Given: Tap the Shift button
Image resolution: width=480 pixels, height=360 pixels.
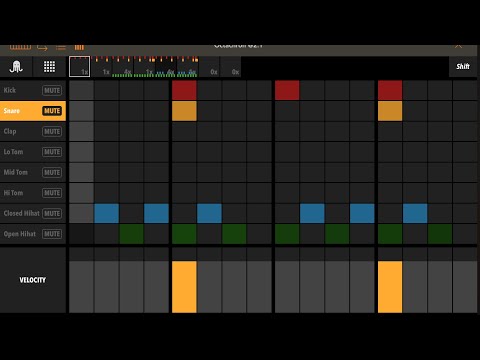Looking at the screenshot, I should click(x=463, y=66).
